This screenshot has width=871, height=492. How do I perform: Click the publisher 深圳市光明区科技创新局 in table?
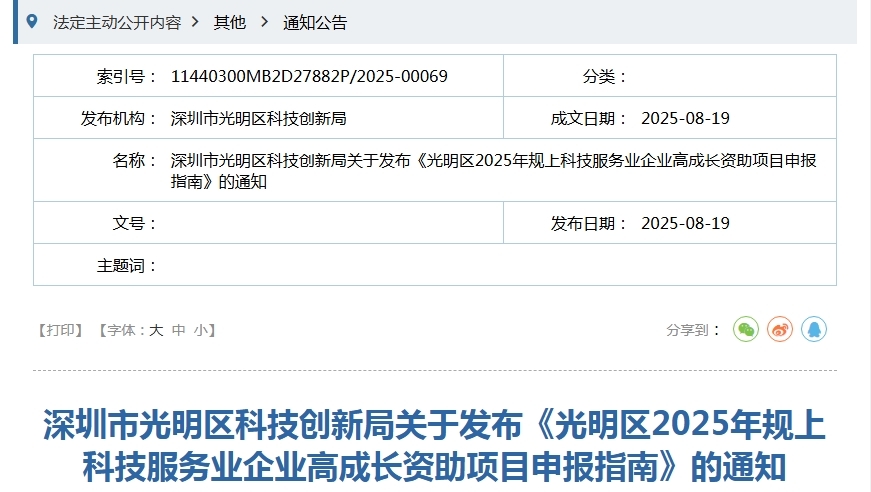point(258,118)
